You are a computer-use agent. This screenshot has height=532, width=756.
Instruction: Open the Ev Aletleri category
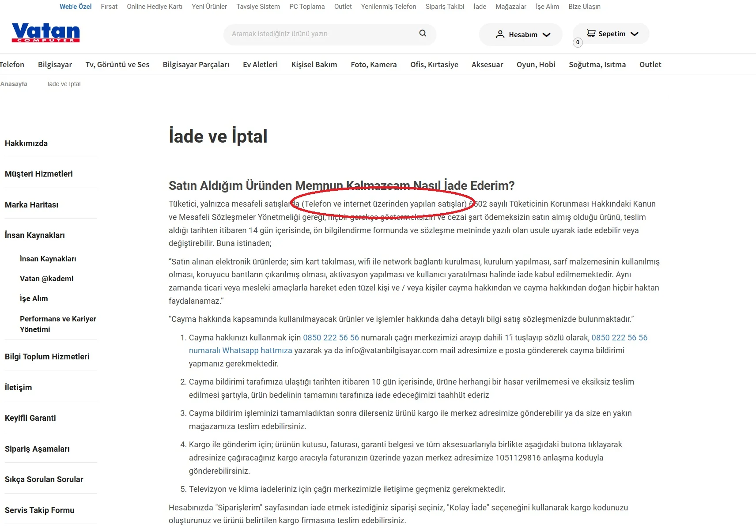click(260, 64)
